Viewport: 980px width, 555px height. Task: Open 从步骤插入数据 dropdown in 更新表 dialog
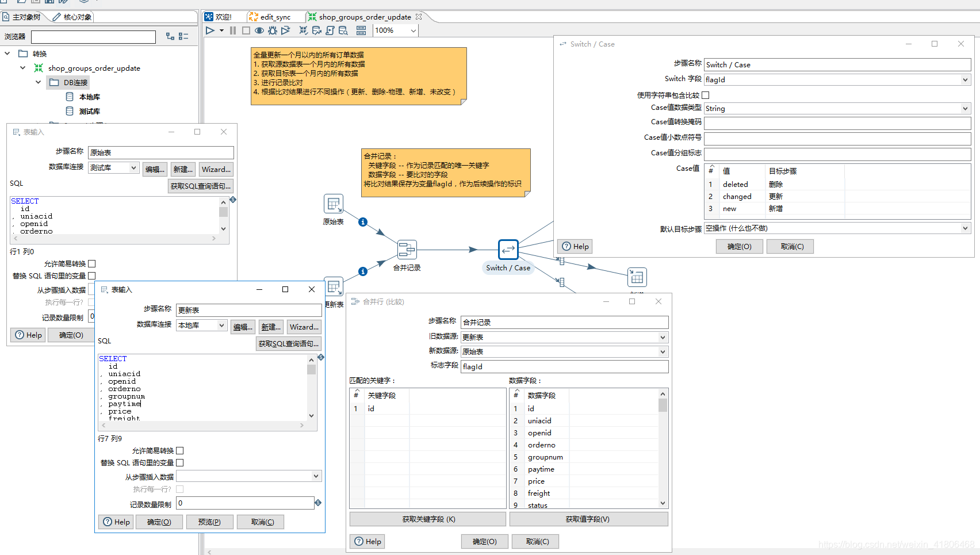(x=316, y=476)
